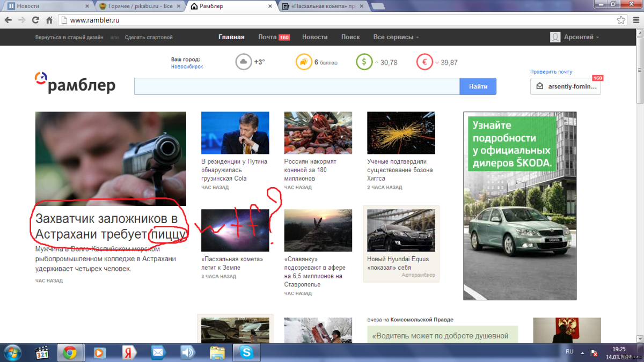Click the Сделать стартовой link
644x362 pixels.
(149, 38)
